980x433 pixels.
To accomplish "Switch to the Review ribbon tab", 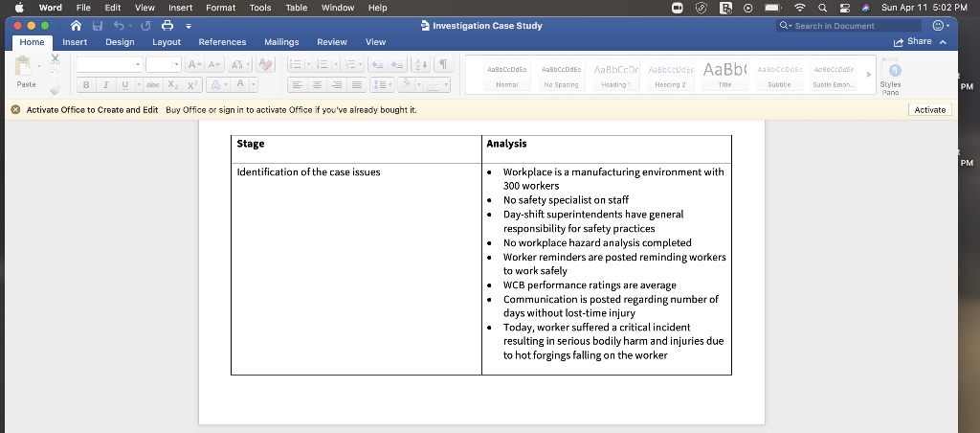I will click(332, 42).
